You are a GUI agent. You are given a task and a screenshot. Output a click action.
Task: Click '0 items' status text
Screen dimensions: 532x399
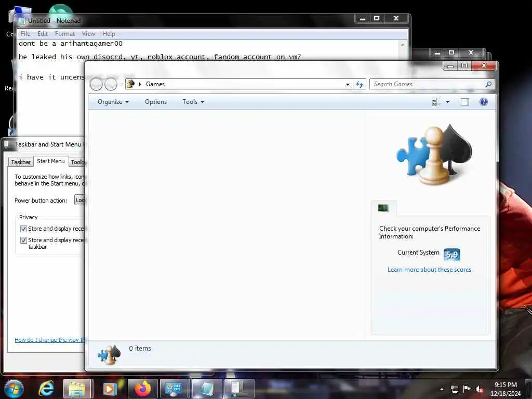[x=140, y=349]
